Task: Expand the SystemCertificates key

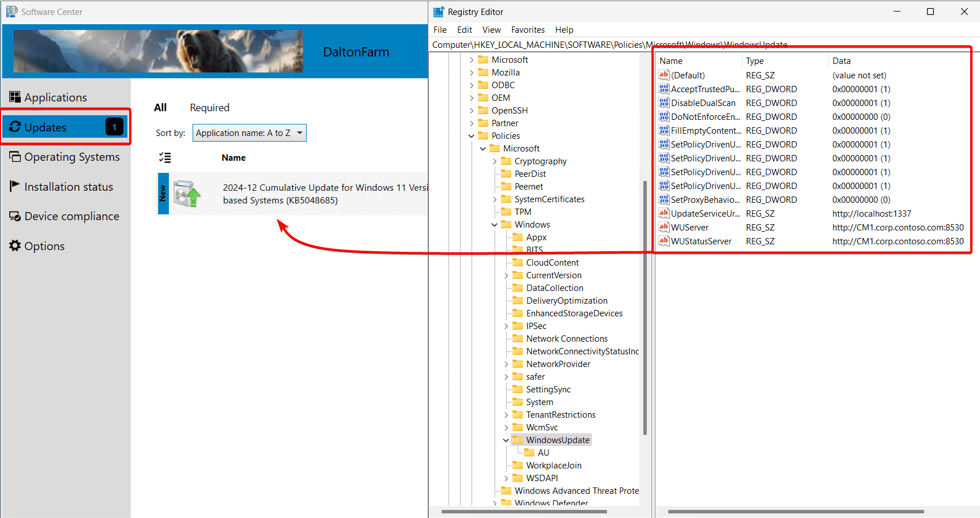Action: pos(495,199)
